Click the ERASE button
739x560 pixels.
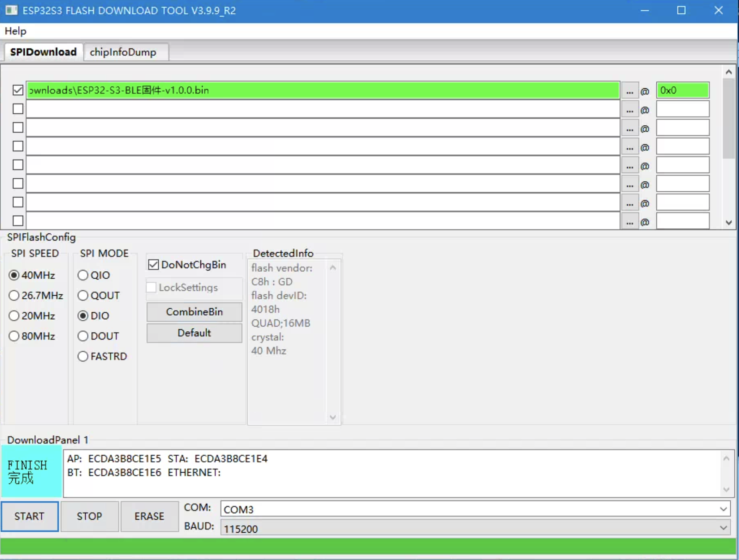pos(149,516)
